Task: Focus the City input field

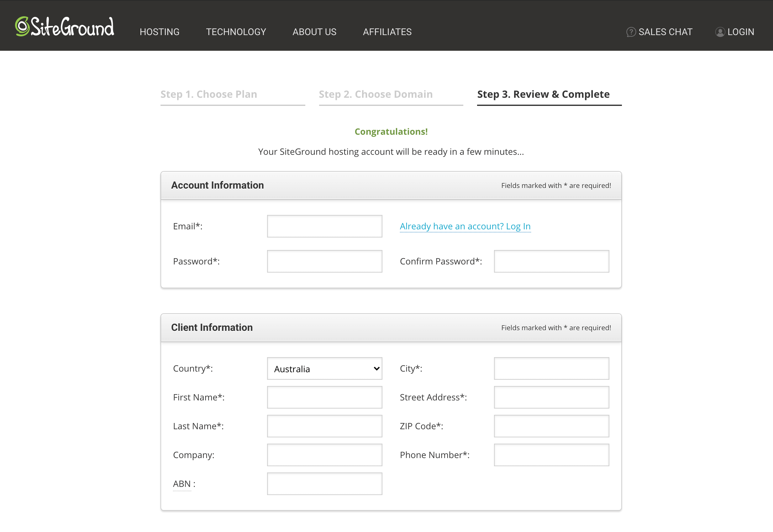Action: tap(552, 369)
